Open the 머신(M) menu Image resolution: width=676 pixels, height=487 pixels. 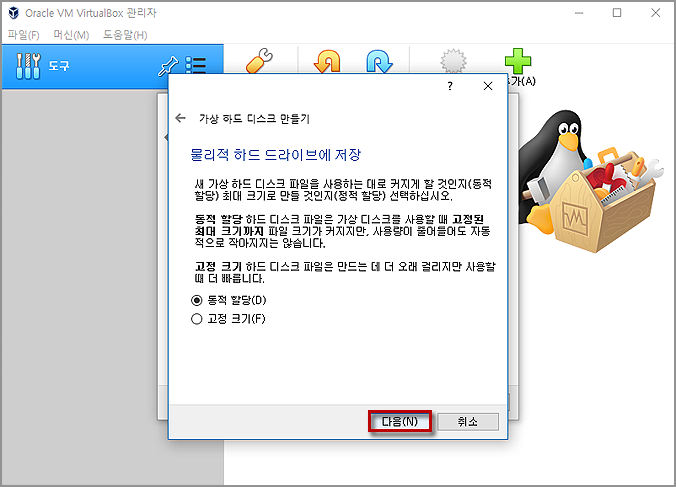(71, 35)
